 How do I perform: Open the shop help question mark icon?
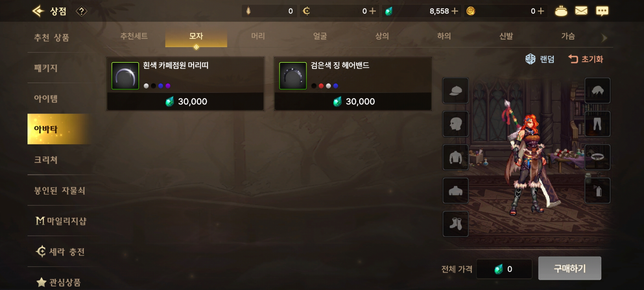click(x=81, y=11)
